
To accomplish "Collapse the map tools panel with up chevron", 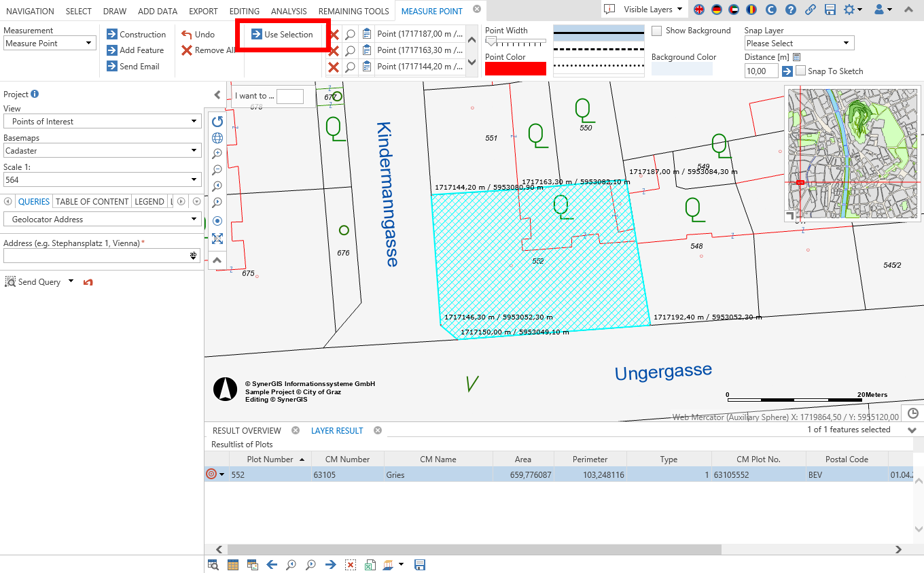I will click(x=217, y=260).
